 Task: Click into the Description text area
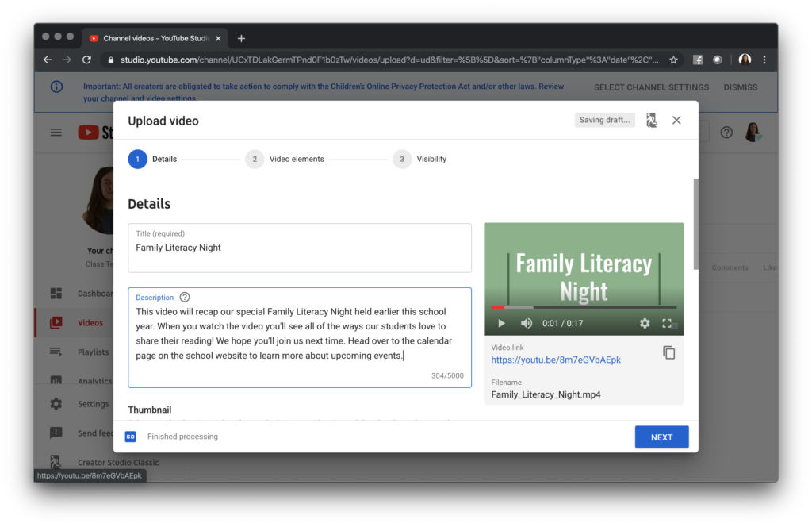(x=300, y=337)
